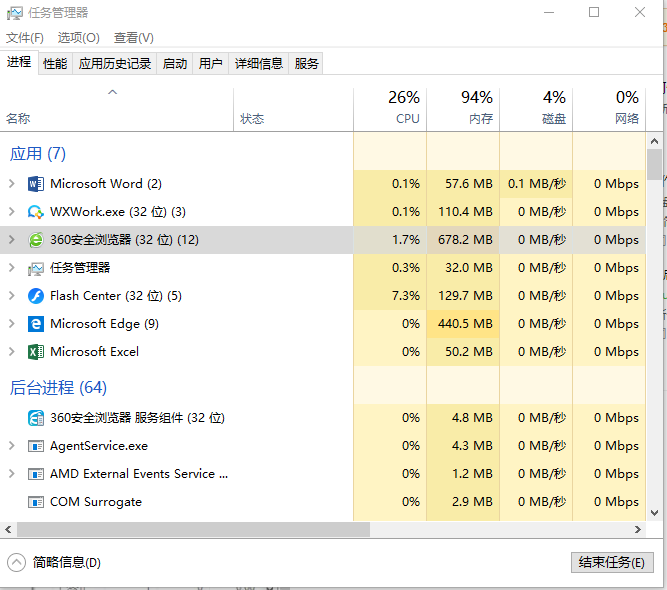Click the Task Manager title bar icon
The width and height of the screenshot is (667, 590).
pos(14,13)
